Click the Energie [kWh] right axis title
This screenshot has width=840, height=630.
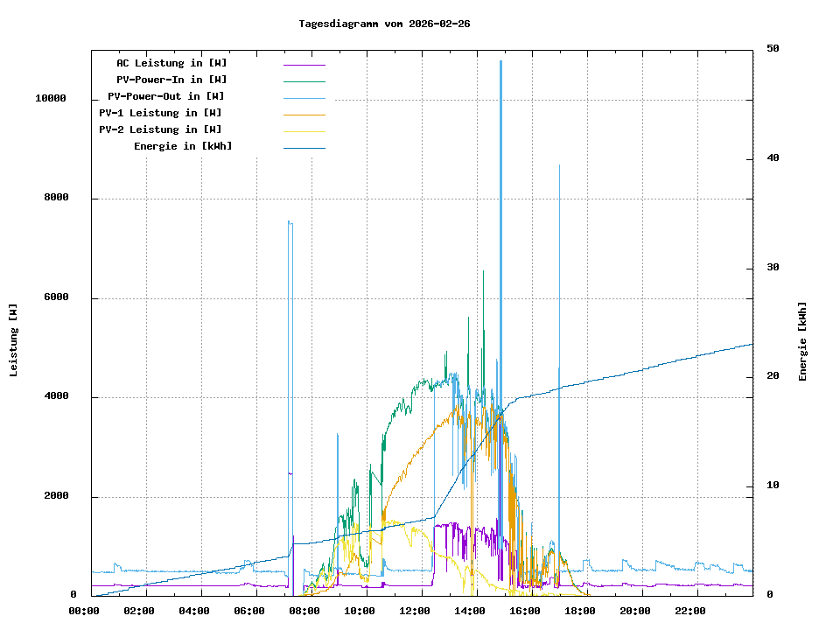[802, 341]
